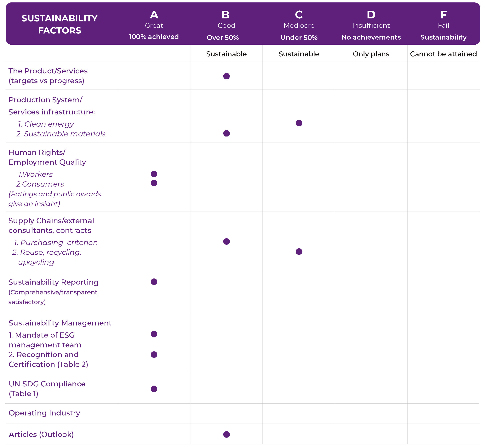Click the D Insufficient column header
The height and width of the screenshot is (448, 487).
371,24
